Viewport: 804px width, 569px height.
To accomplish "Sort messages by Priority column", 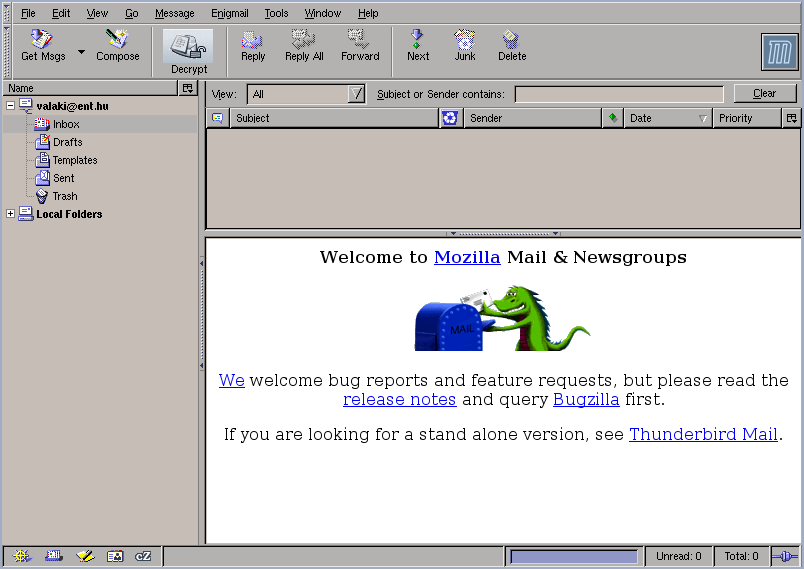I will point(747,118).
